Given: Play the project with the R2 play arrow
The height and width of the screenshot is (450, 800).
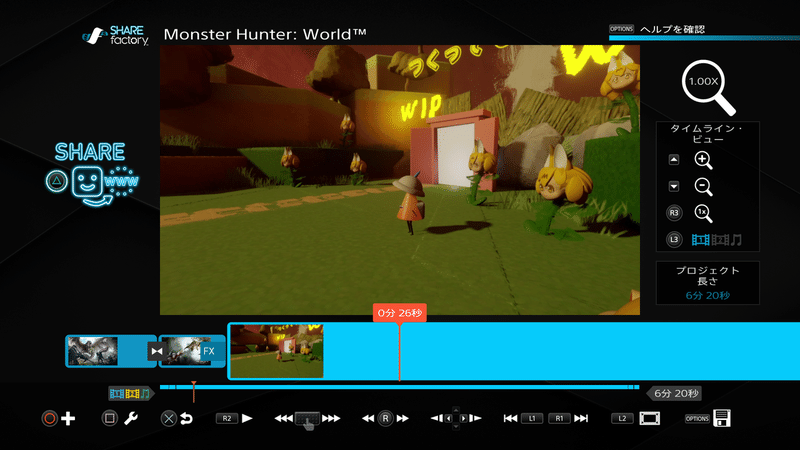Looking at the screenshot, I should click(x=247, y=418).
